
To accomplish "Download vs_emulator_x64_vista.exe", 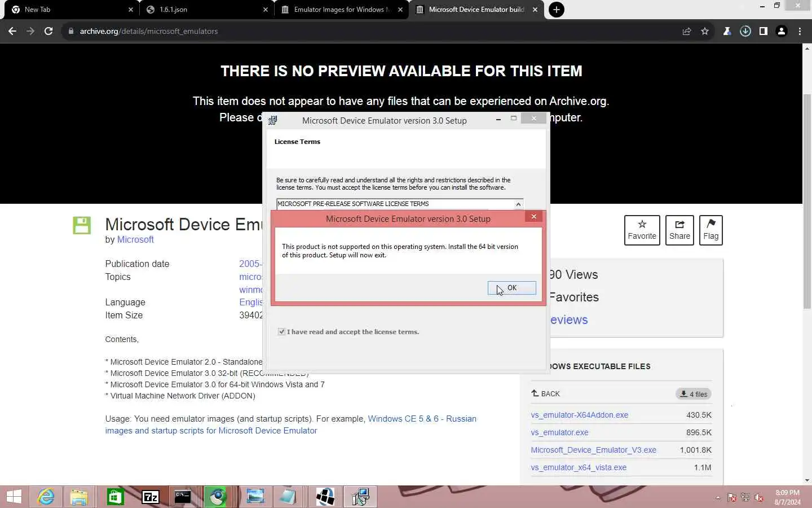I will (x=579, y=467).
